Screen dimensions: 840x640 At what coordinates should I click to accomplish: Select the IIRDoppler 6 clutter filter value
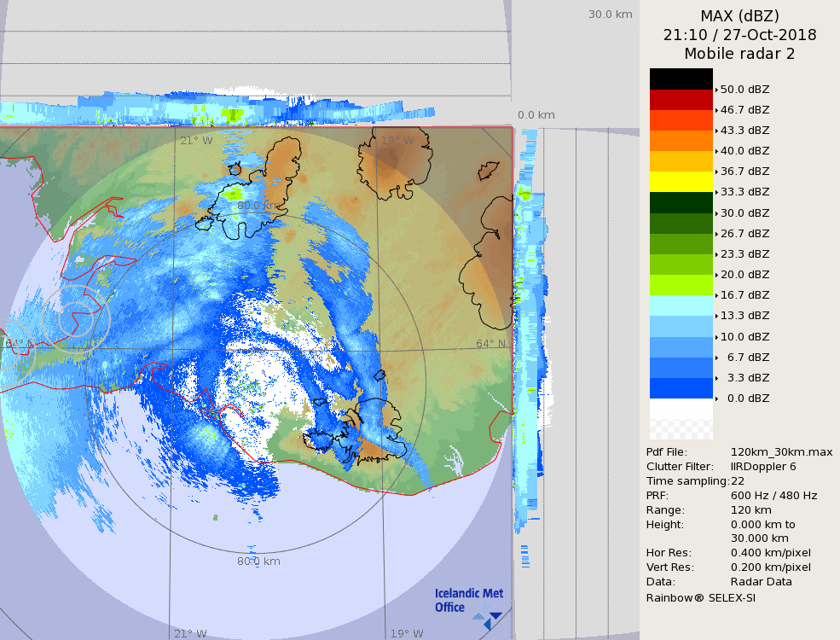point(763,467)
